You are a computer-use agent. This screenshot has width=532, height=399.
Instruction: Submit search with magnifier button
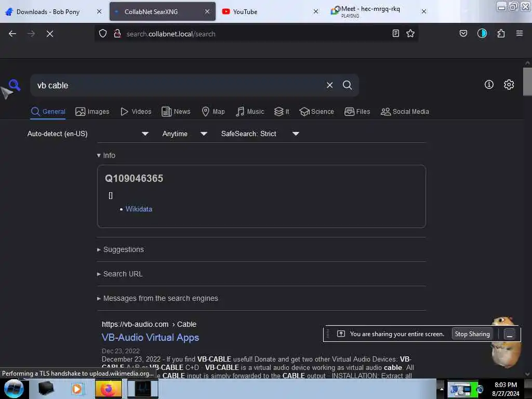[x=347, y=85]
